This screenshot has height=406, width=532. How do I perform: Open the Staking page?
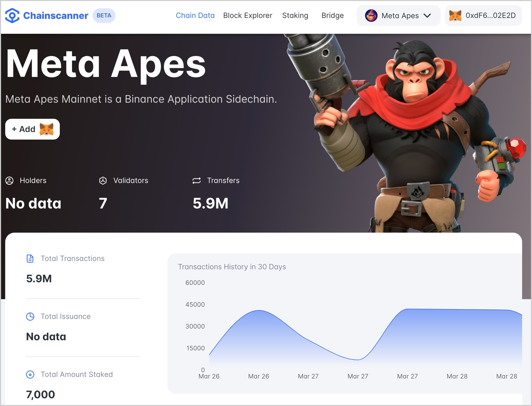295,16
